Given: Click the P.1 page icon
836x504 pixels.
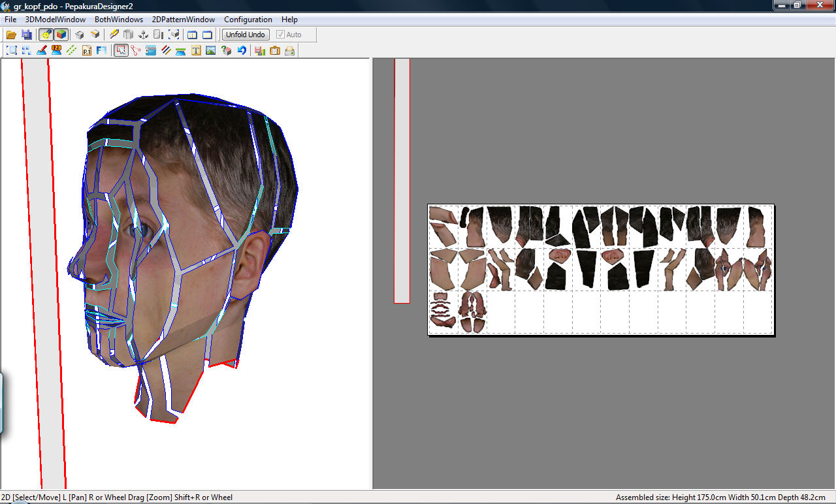Looking at the screenshot, I should [x=87, y=50].
